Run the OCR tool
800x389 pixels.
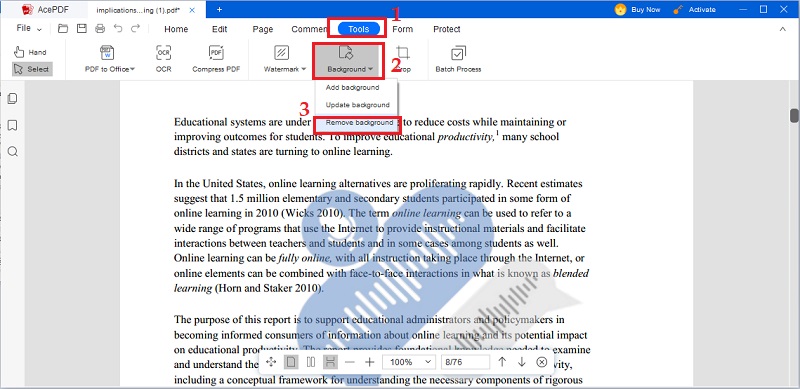[x=163, y=59]
